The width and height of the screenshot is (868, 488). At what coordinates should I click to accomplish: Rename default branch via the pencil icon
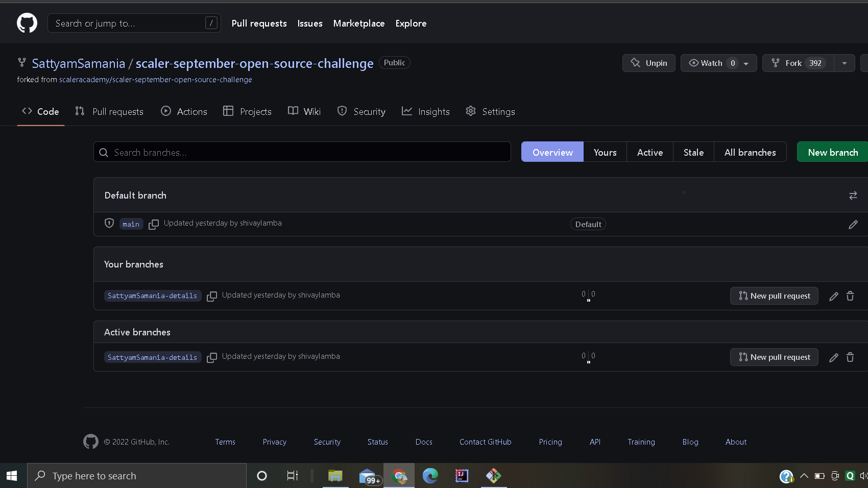click(x=853, y=225)
